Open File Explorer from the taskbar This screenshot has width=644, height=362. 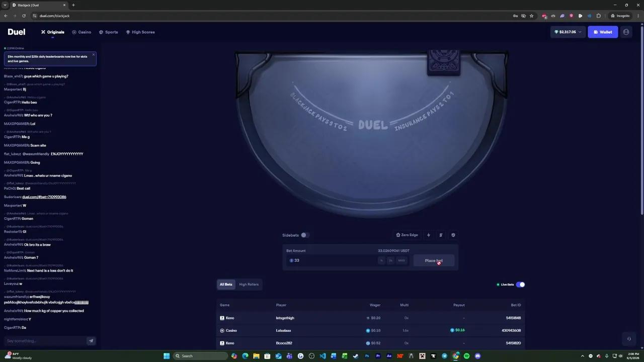(256, 356)
